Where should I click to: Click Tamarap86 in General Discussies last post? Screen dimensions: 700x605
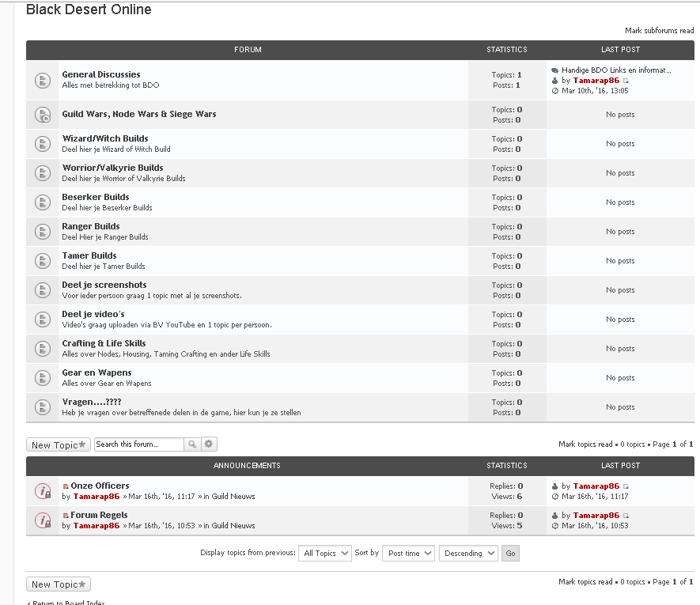(x=596, y=81)
